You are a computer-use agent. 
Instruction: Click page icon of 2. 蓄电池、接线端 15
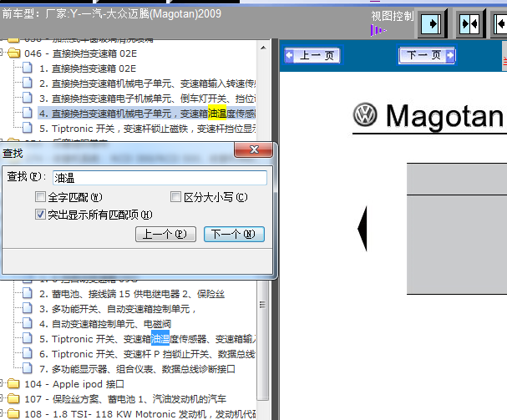point(28,293)
